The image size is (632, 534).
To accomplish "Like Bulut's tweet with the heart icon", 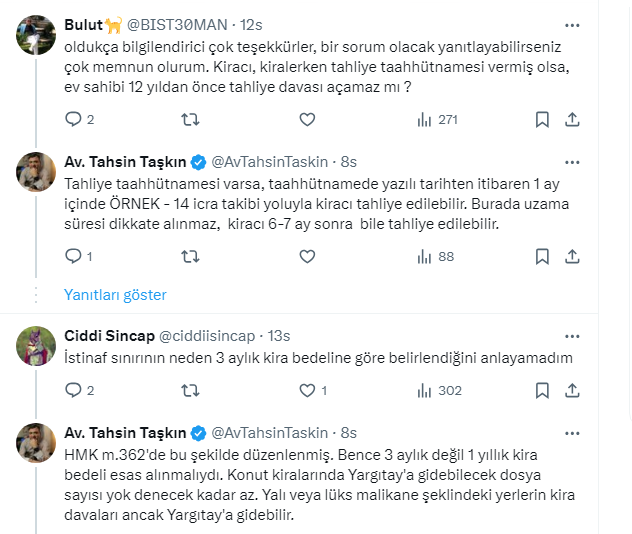I will [x=307, y=119].
